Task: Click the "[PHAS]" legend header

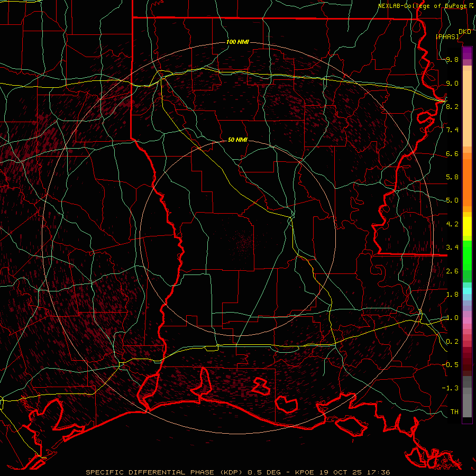Action: (447, 36)
